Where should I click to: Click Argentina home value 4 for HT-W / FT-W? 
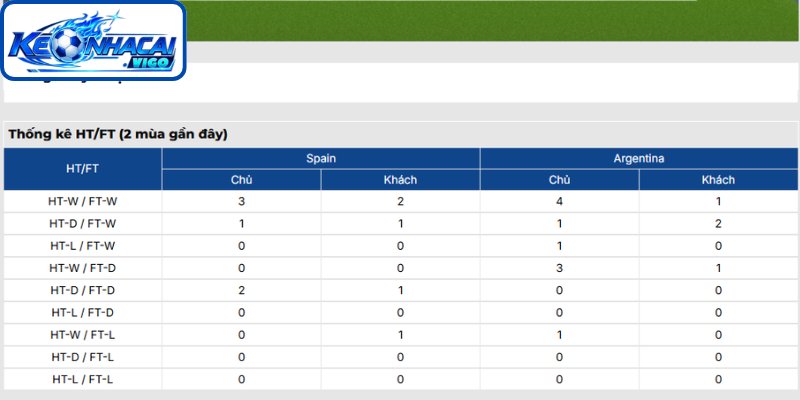point(560,202)
